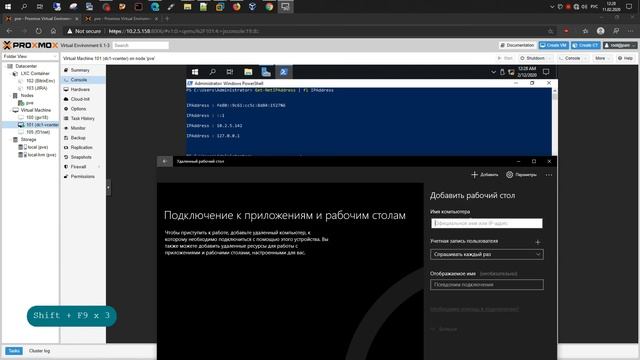Image resolution: width=640 pixels, height=360 pixels.
Task: Click the Create CT button
Action: click(585, 45)
